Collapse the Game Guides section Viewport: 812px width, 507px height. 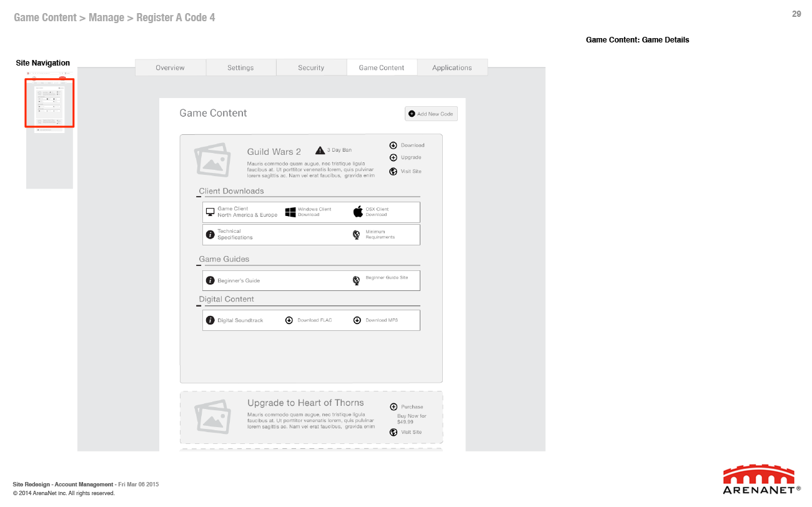(x=199, y=265)
